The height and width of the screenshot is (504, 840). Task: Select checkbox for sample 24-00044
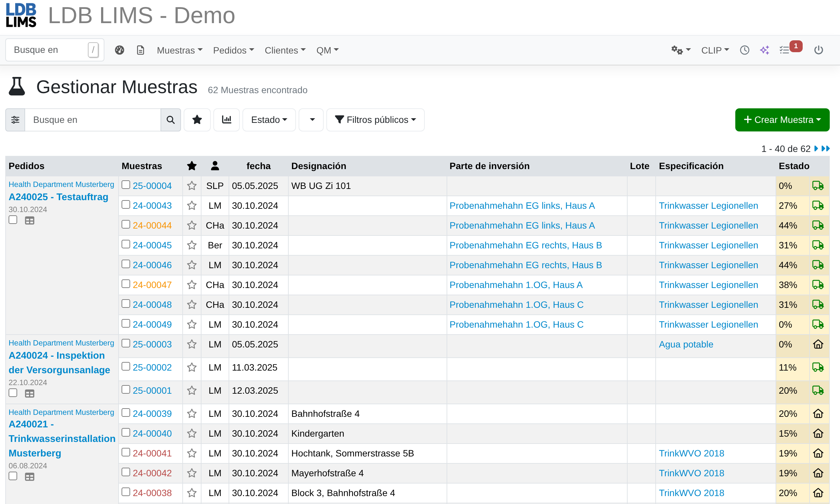tap(126, 225)
